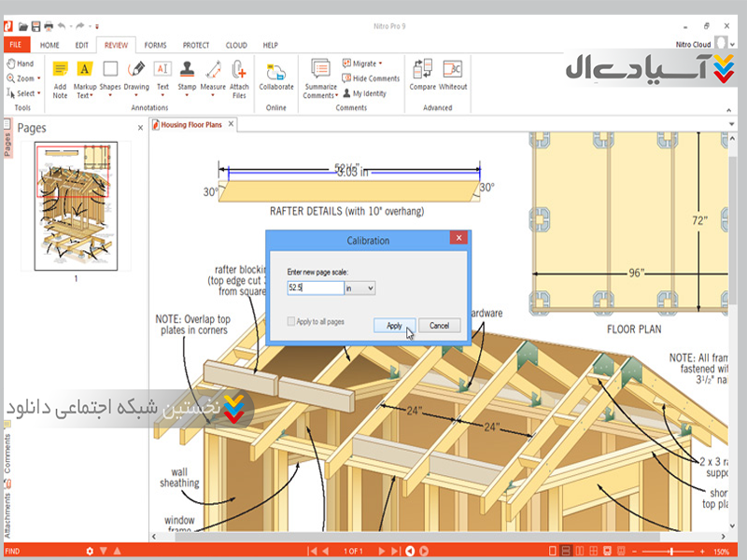Viewport: 747px width, 560px height.
Task: Select the Whiteout tool
Action: point(453,71)
